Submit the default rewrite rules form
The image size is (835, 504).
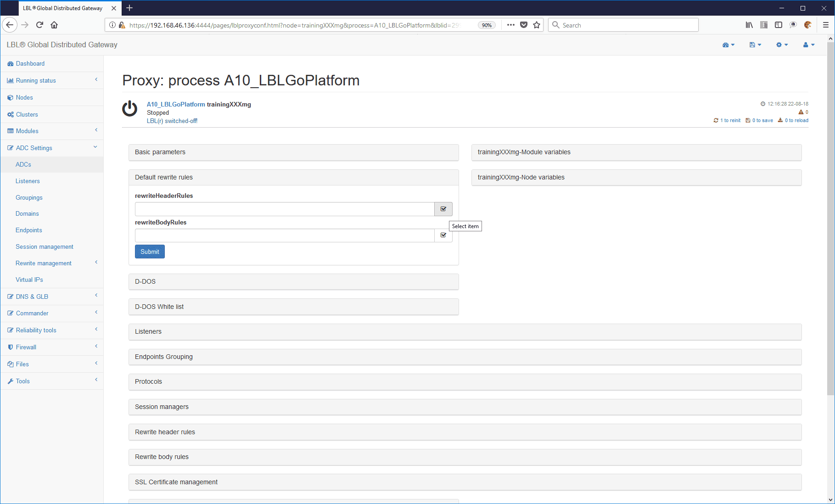[150, 252]
